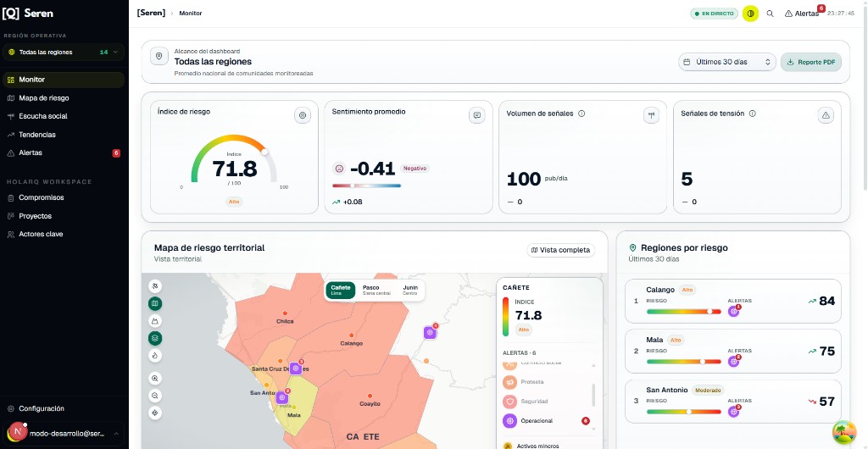Toggle the territorial map layer button
Image resolution: width=868 pixels, height=449 pixels.
[x=155, y=303]
